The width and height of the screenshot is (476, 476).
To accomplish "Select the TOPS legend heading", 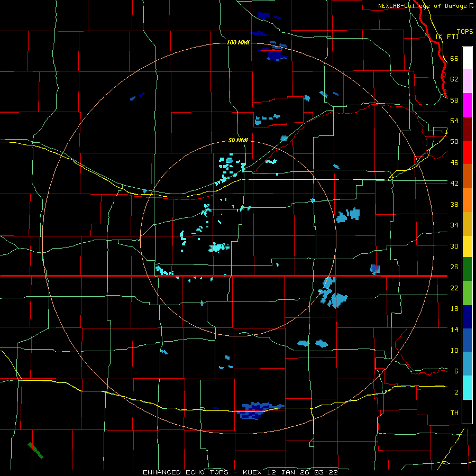I will tap(465, 31).
